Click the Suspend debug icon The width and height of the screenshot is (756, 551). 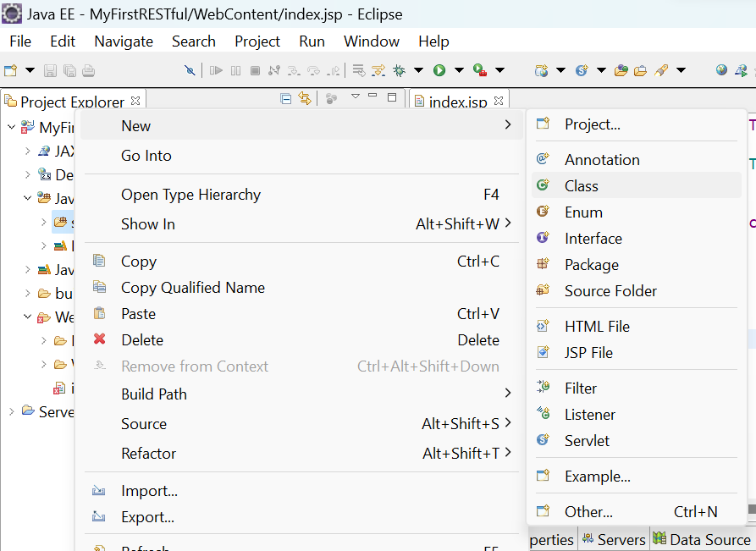click(235, 71)
